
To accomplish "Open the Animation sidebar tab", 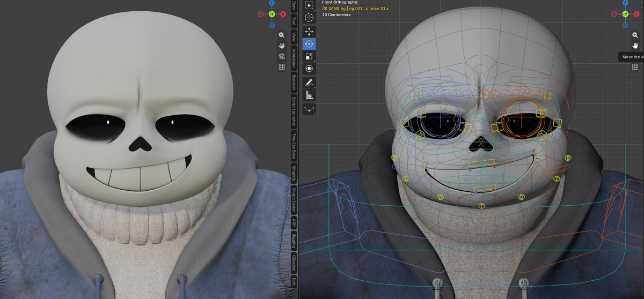I will pos(294,58).
